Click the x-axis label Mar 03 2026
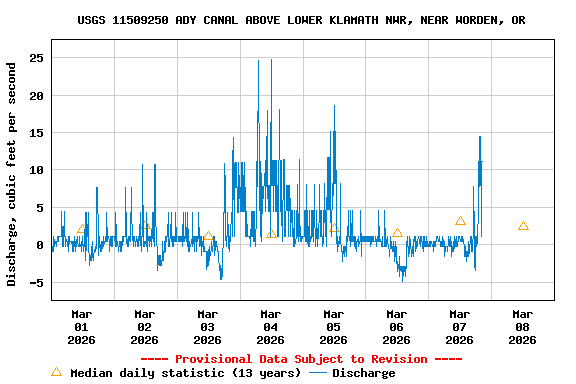576x384 pixels. tap(208, 327)
